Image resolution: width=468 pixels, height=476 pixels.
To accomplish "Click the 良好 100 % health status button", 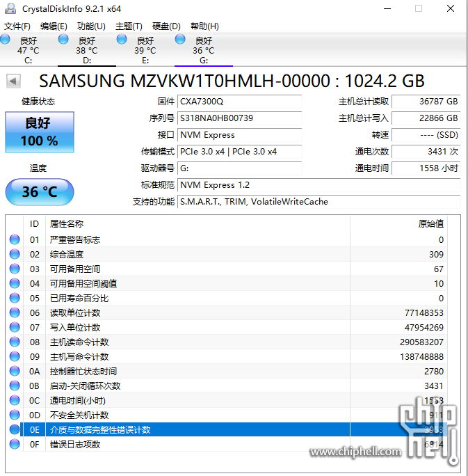I will (40, 132).
